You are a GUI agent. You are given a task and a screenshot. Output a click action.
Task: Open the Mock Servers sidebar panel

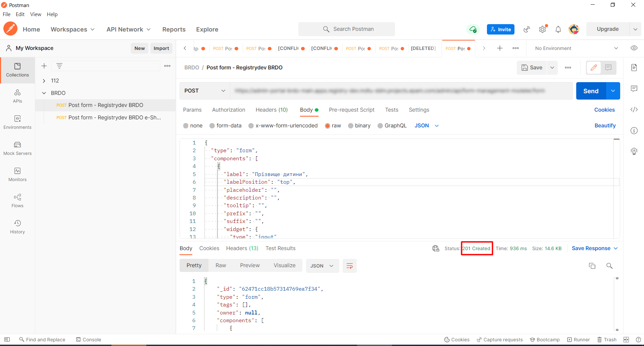click(17, 148)
